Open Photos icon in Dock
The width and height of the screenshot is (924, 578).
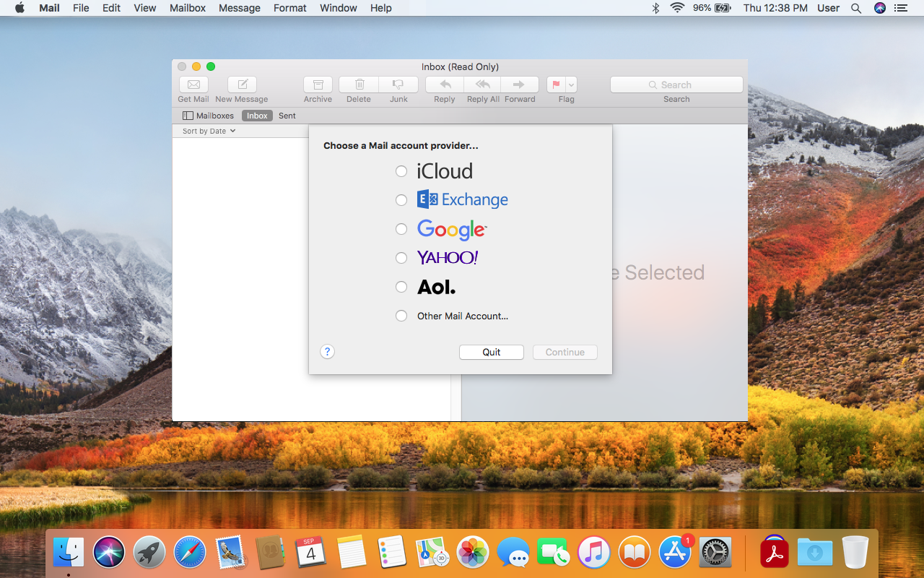(474, 553)
